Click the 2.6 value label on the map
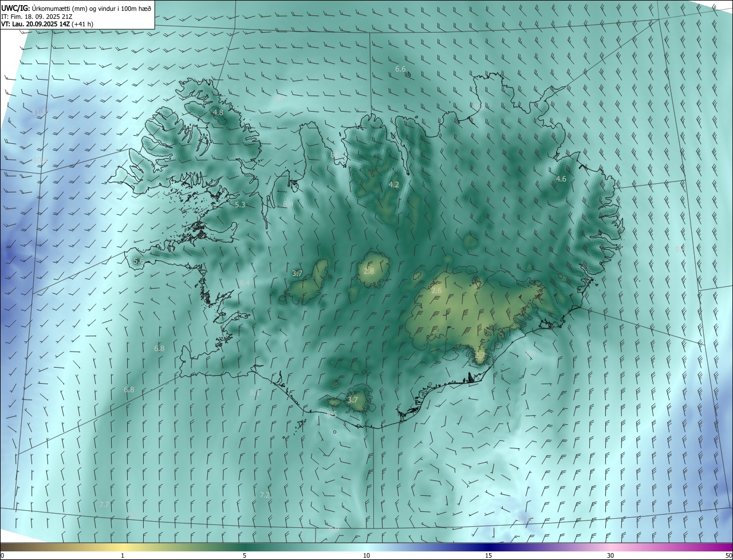The image size is (733, 560). 436,291
